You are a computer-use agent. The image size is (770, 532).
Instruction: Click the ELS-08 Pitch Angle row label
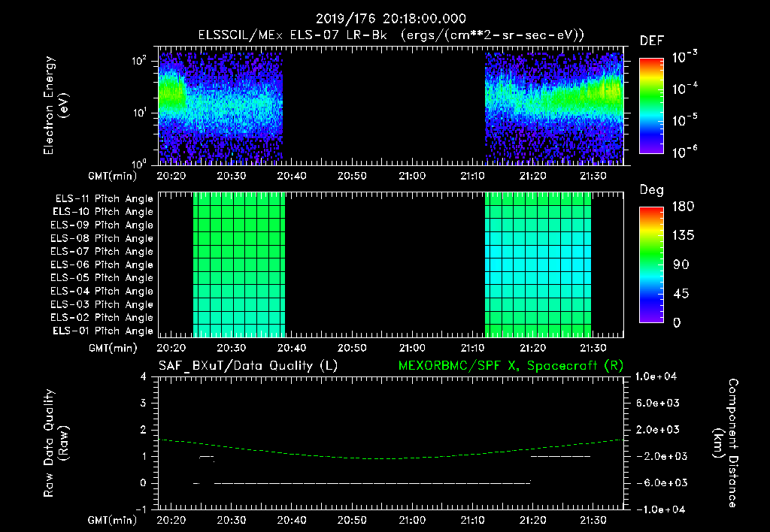[x=102, y=238]
